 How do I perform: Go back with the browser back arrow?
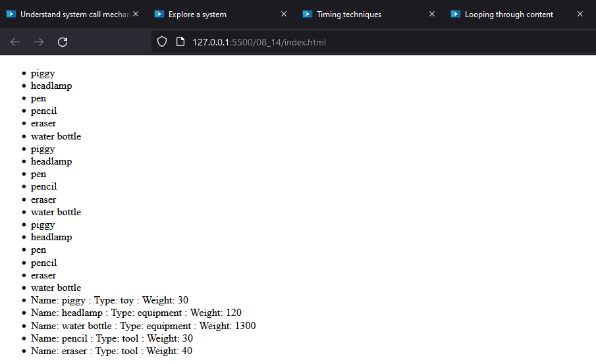tap(15, 41)
